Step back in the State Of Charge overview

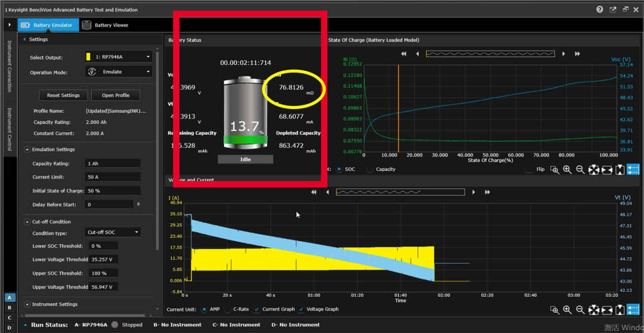tap(417, 54)
